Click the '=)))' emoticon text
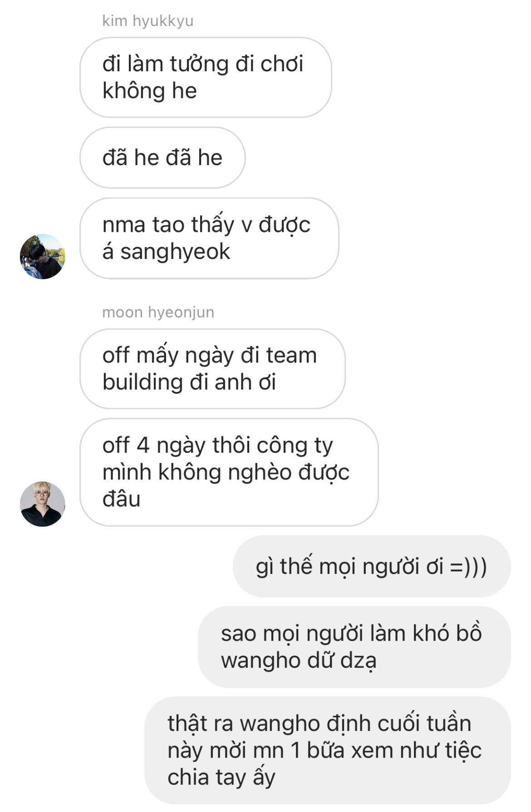531x812 pixels. point(468,567)
